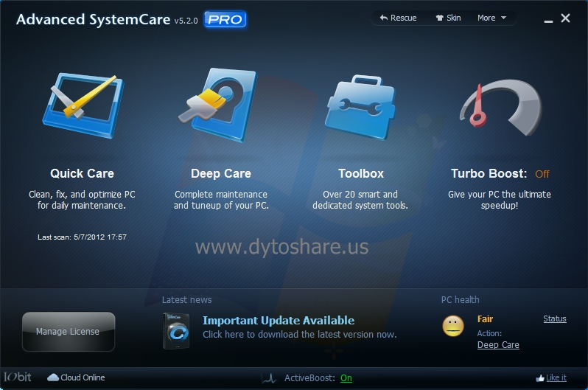Click the yellow PC health face icon
The width and height of the screenshot is (588, 390).
pyautogui.click(x=453, y=326)
